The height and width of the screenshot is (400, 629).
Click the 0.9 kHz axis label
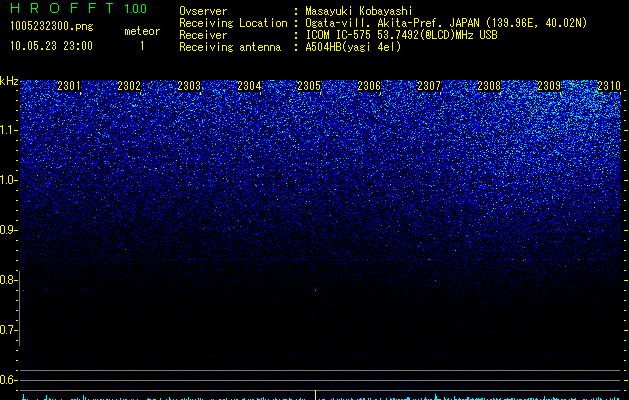(8, 230)
